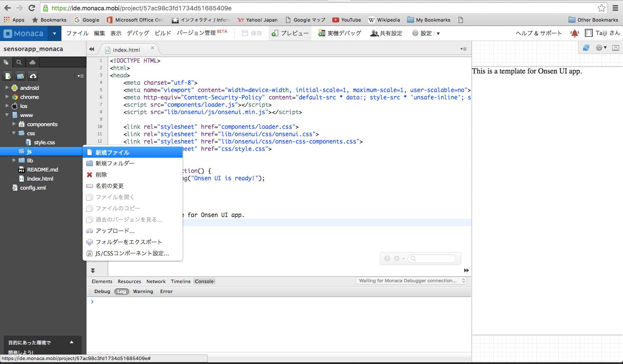623x364 pixels.
Task: Collapse the sidebar with double-arrow icon
Action: point(92,49)
